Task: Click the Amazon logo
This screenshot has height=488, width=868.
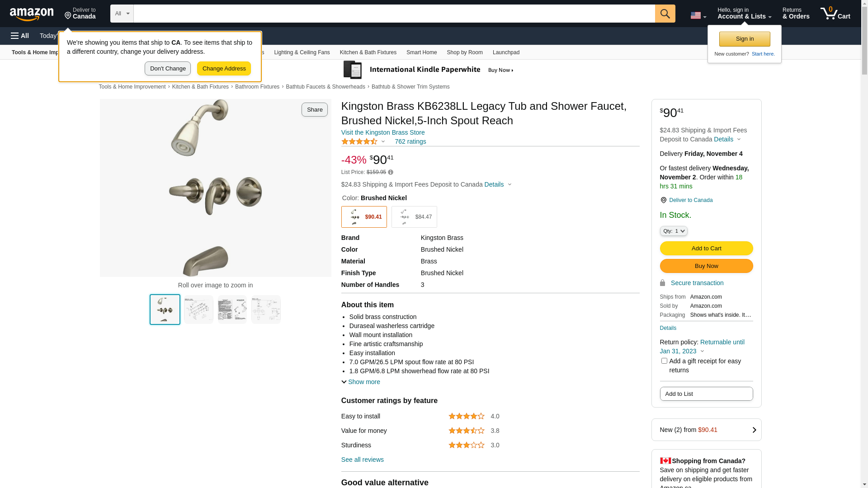Action: [32, 14]
